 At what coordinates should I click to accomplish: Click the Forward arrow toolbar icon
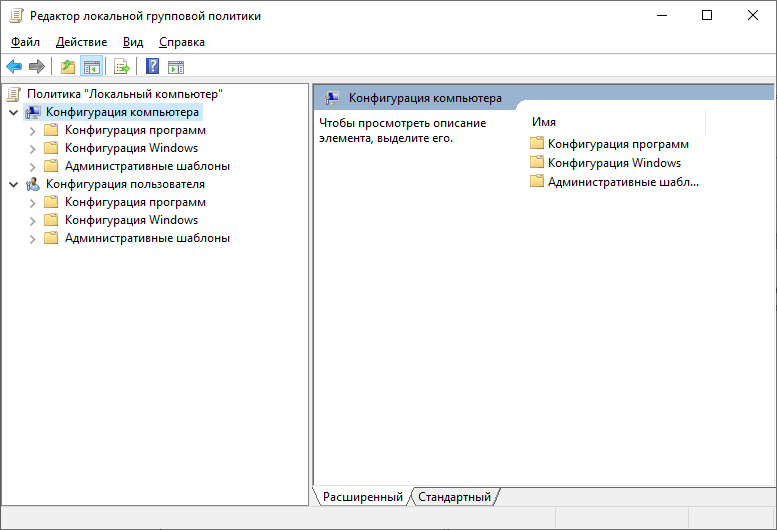[37, 67]
